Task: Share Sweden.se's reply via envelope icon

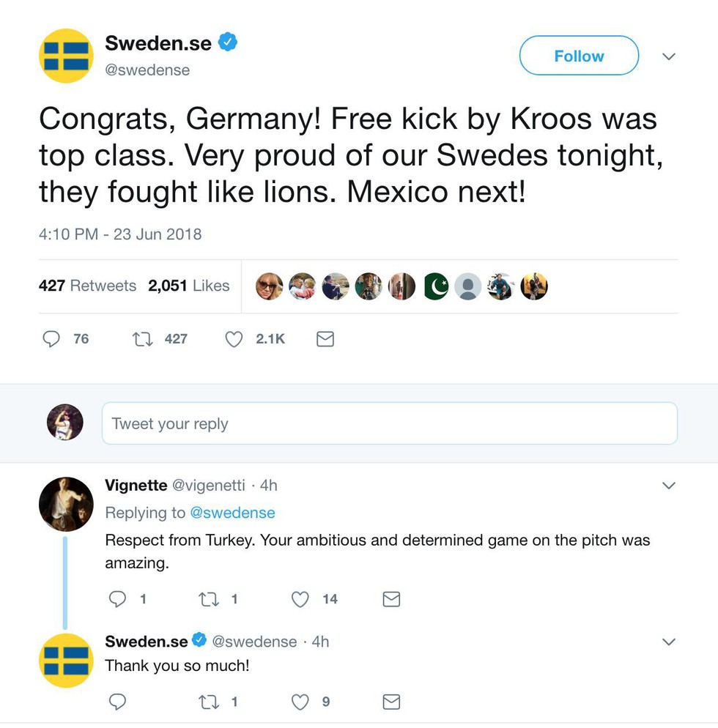Action: pyautogui.click(x=391, y=702)
